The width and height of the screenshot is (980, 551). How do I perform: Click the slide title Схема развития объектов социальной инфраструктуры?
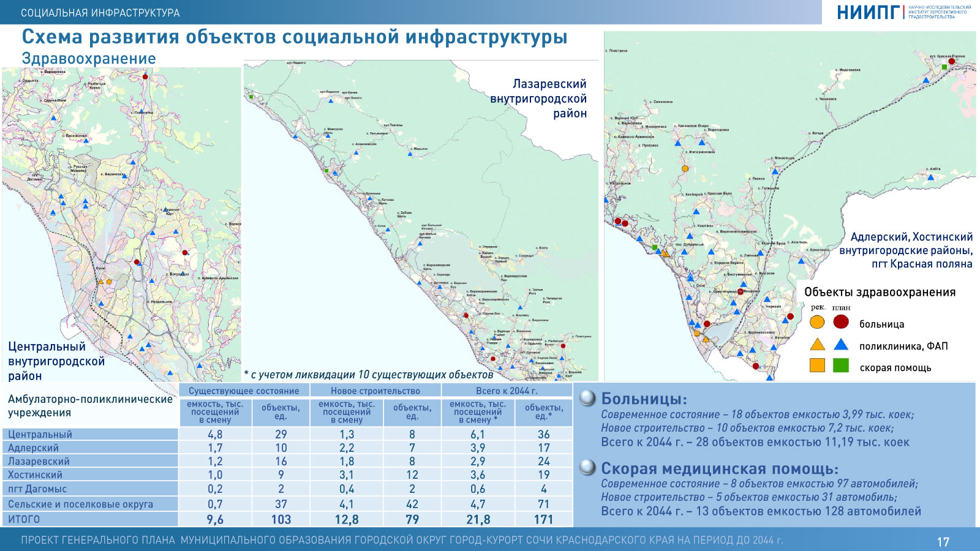tap(295, 37)
